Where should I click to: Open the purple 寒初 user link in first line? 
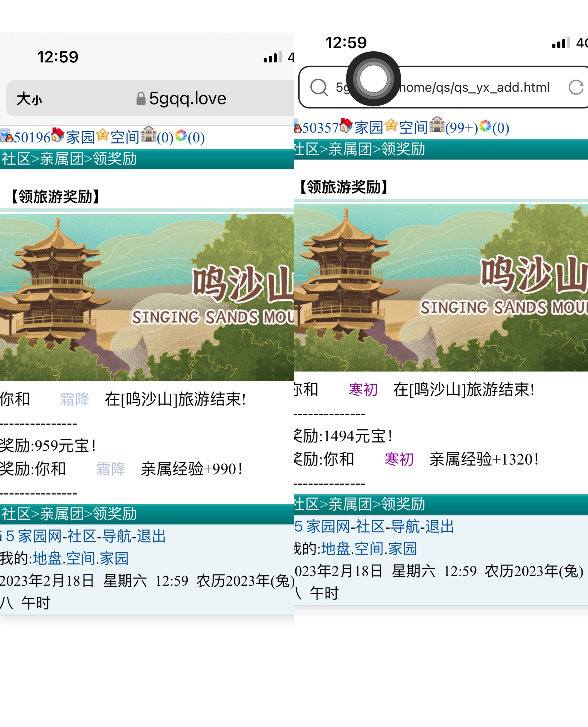363,389
